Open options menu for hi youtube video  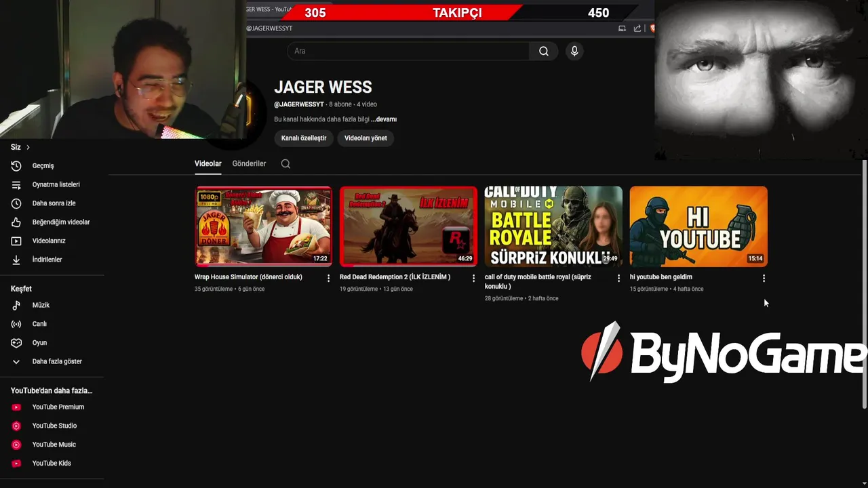click(764, 278)
